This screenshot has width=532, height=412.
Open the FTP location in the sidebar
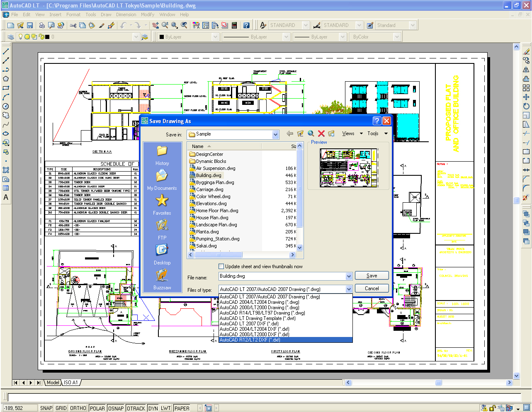click(162, 230)
